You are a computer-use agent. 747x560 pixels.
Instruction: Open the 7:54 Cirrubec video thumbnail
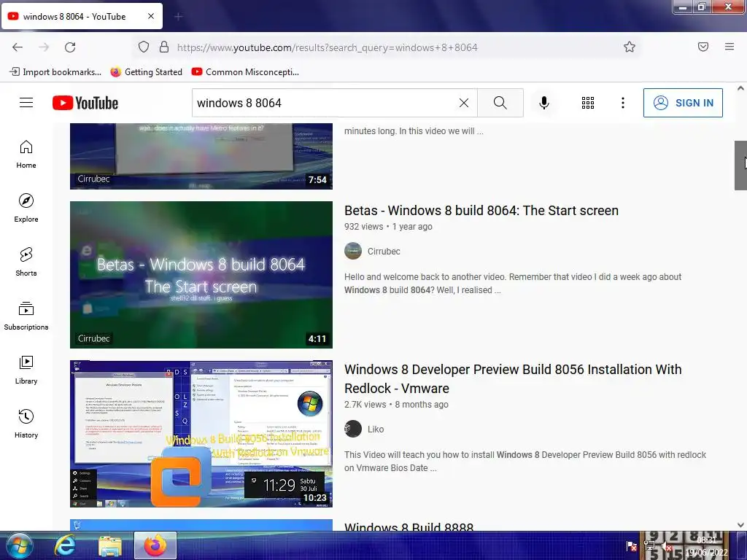tap(201, 156)
